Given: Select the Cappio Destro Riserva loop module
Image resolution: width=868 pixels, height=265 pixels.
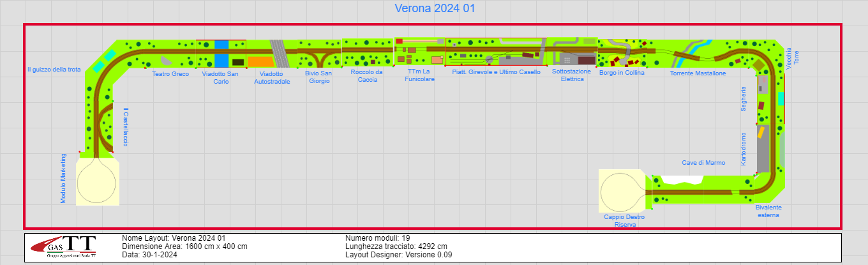Looking at the screenshot, I should click(622, 191).
